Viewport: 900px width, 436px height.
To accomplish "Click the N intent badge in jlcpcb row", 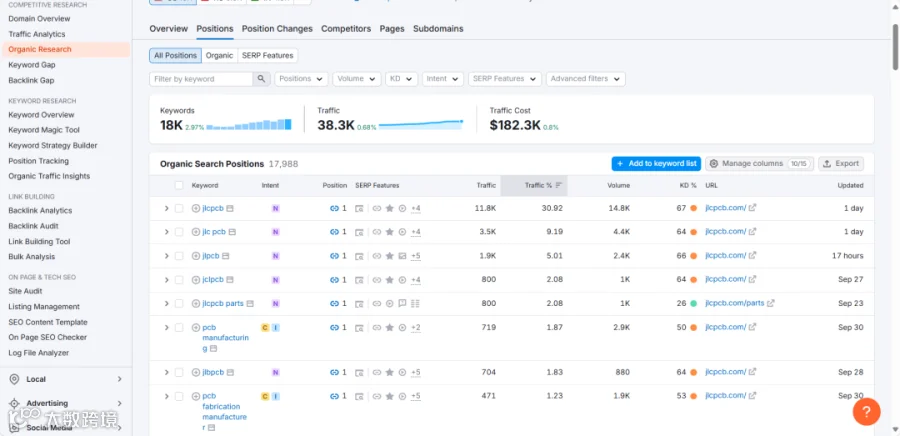I will [x=276, y=208].
